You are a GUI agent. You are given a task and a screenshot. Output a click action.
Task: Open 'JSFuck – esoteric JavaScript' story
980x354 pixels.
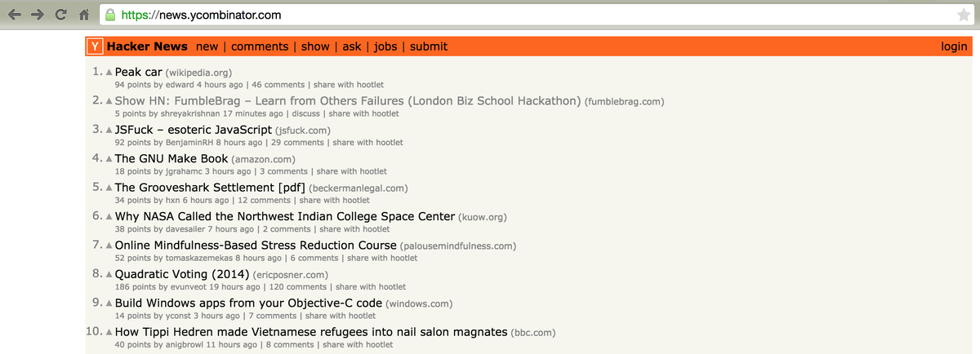[x=194, y=130]
